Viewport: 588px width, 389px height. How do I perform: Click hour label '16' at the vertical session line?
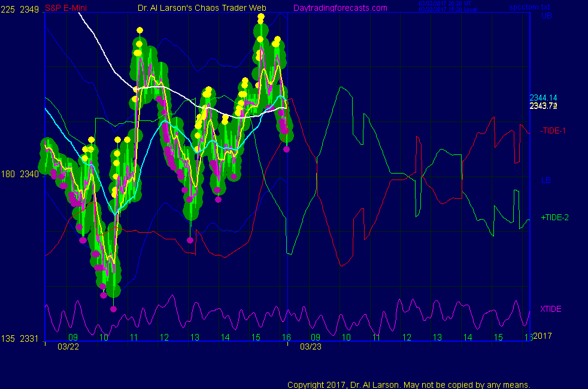pyautogui.click(x=286, y=338)
